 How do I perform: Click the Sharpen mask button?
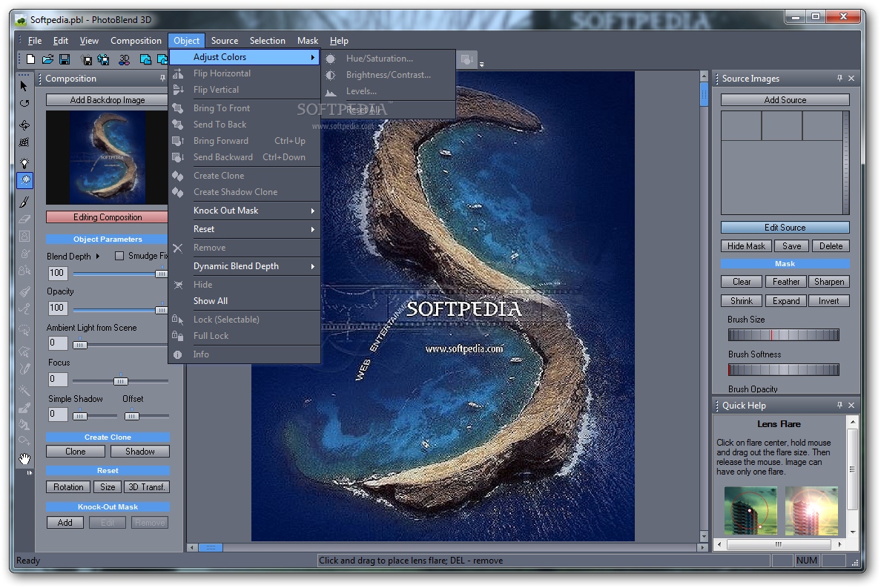coord(829,282)
